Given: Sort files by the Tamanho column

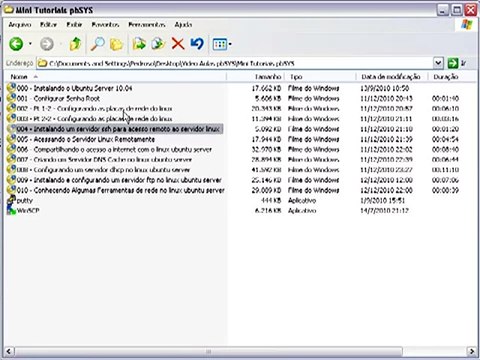Looking at the screenshot, I should pos(256,77).
